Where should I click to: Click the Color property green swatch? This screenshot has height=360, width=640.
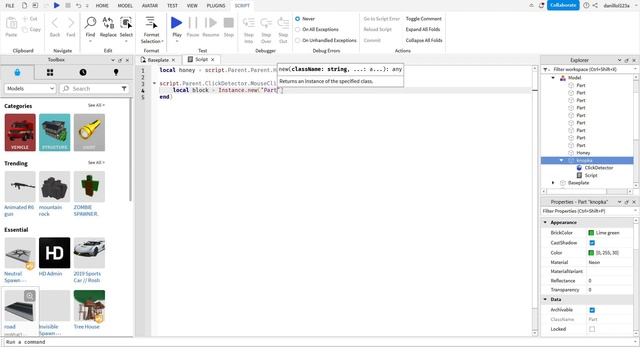click(x=591, y=253)
